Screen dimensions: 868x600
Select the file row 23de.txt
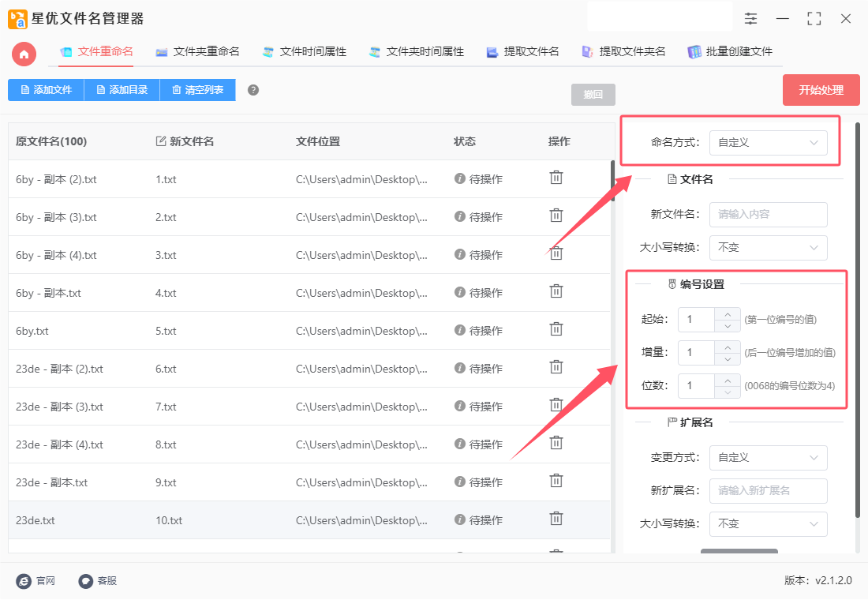point(309,520)
